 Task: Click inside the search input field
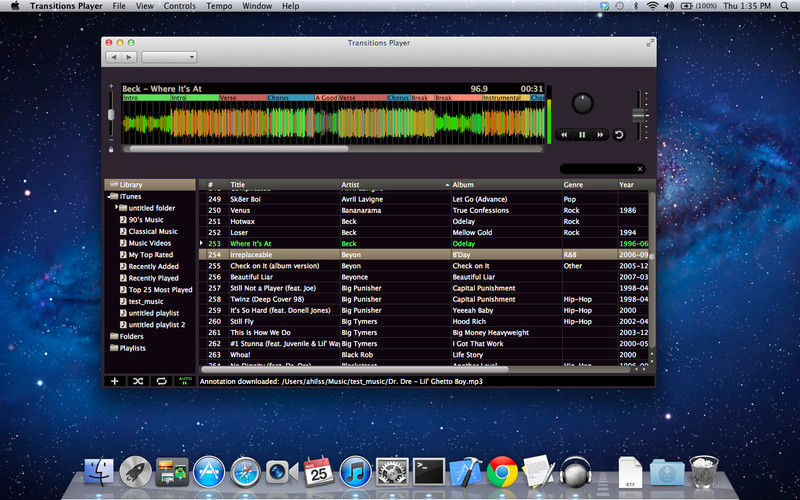[x=598, y=169]
